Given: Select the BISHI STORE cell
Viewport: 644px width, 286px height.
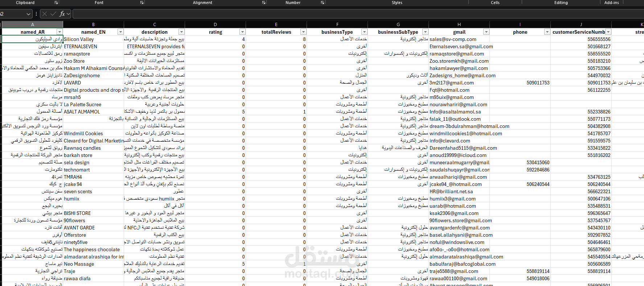Looking at the screenshot, I should click(93, 213).
